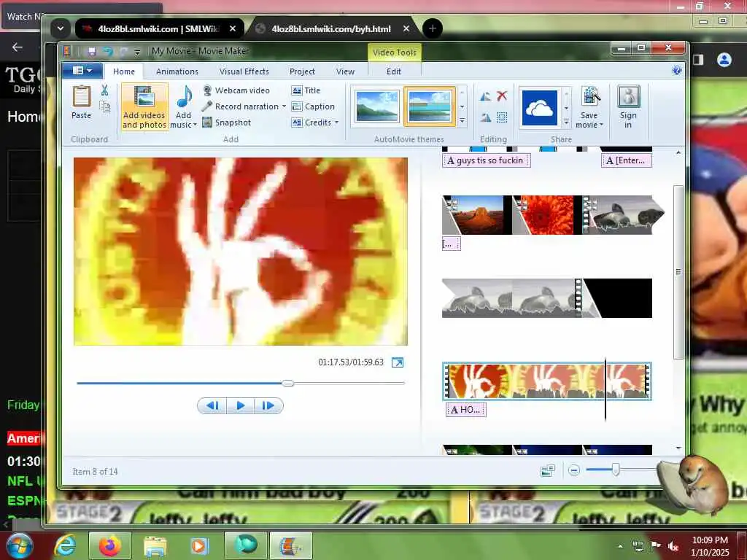Screen dimensions: 747x560
Task: Open the Save movie dropdown arrow
Action: point(601,125)
